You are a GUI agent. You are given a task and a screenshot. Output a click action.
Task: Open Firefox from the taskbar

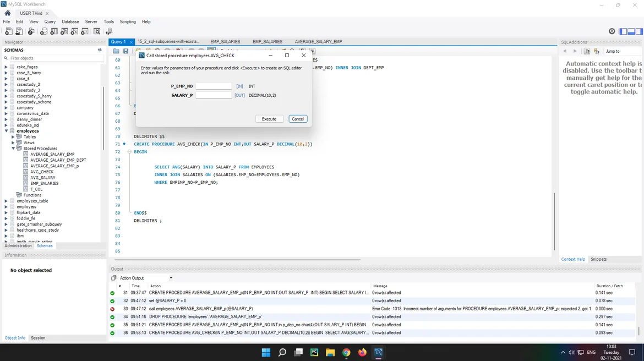362,352
